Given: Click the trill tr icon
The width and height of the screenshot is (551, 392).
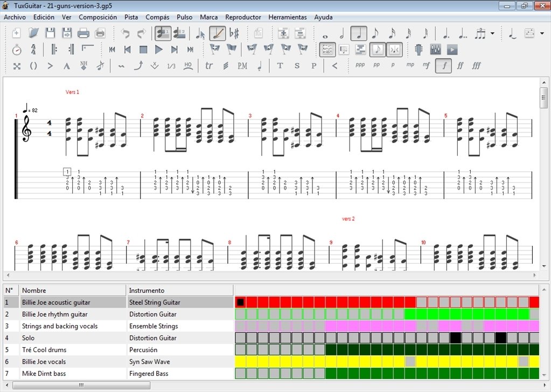Looking at the screenshot, I should 209,66.
